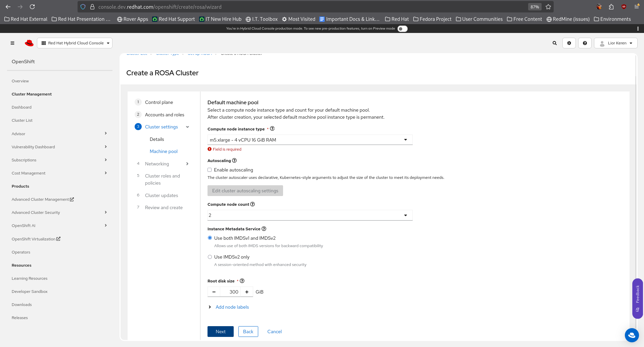Go to the Control plane wizard step
The width and height of the screenshot is (644, 347).
[x=159, y=102]
